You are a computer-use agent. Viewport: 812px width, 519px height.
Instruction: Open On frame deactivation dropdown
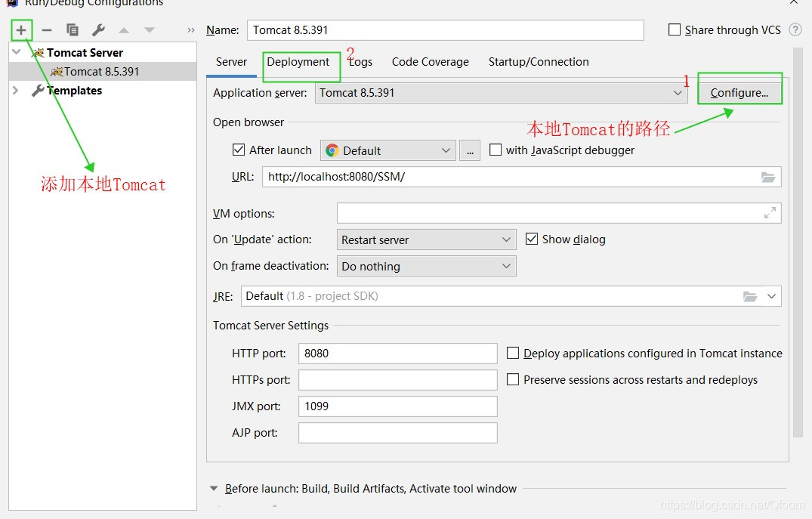coord(426,266)
